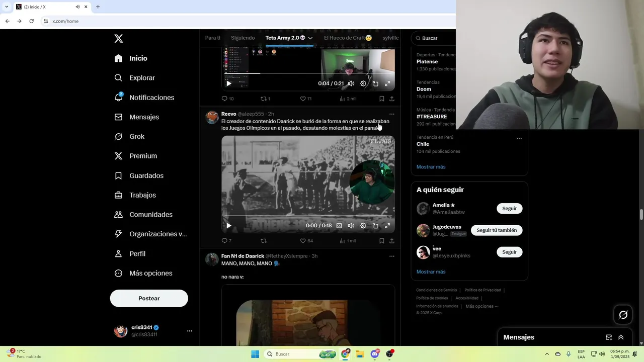Open Guardados bookmarks page
644x362 pixels.
tap(139, 175)
